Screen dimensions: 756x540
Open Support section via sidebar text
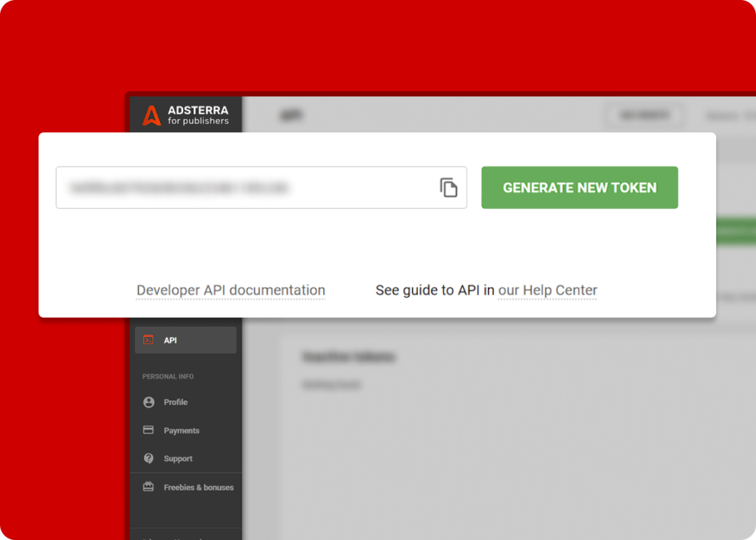(178, 459)
